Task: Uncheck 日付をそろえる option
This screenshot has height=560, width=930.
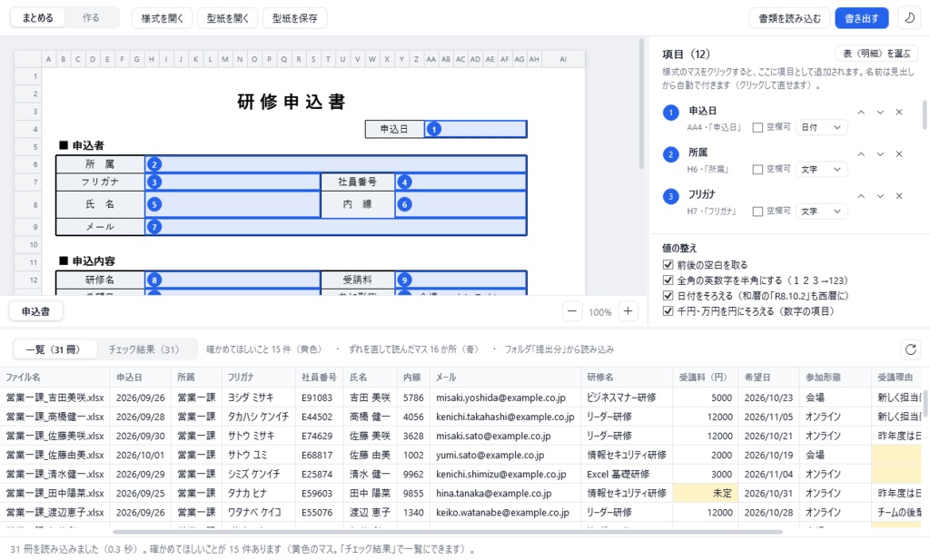Action: click(668, 296)
